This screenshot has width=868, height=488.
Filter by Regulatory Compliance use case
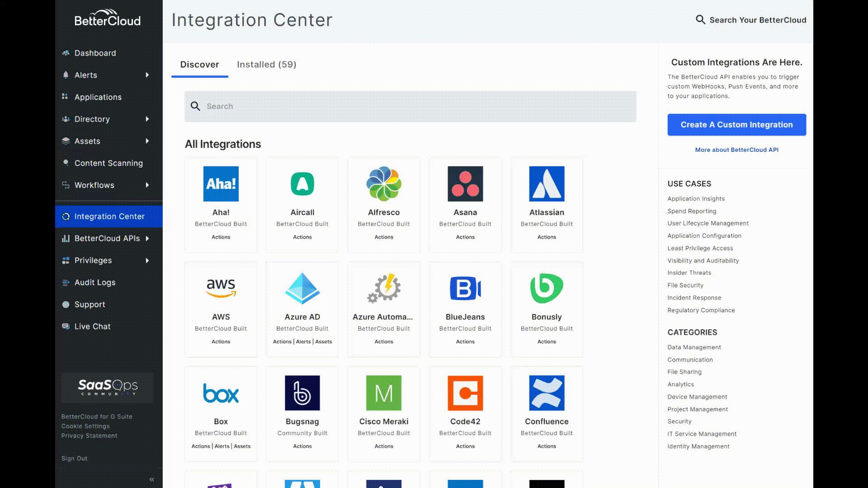pyautogui.click(x=701, y=310)
